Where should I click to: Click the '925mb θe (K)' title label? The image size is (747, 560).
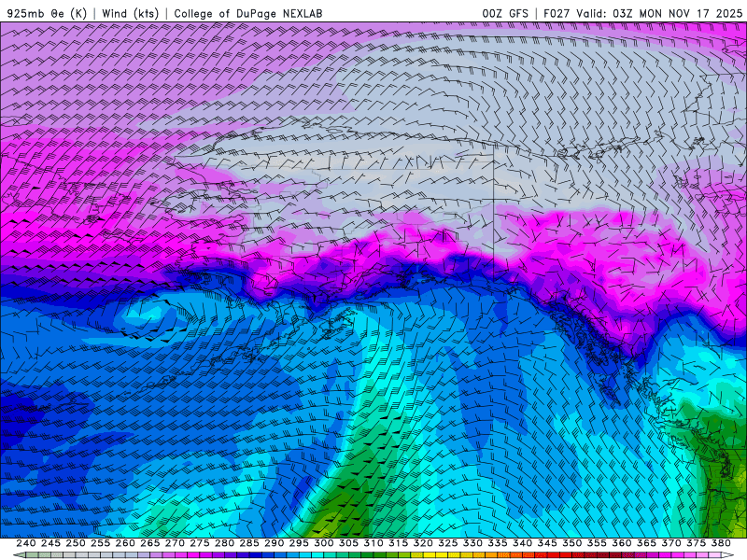pos(47,13)
